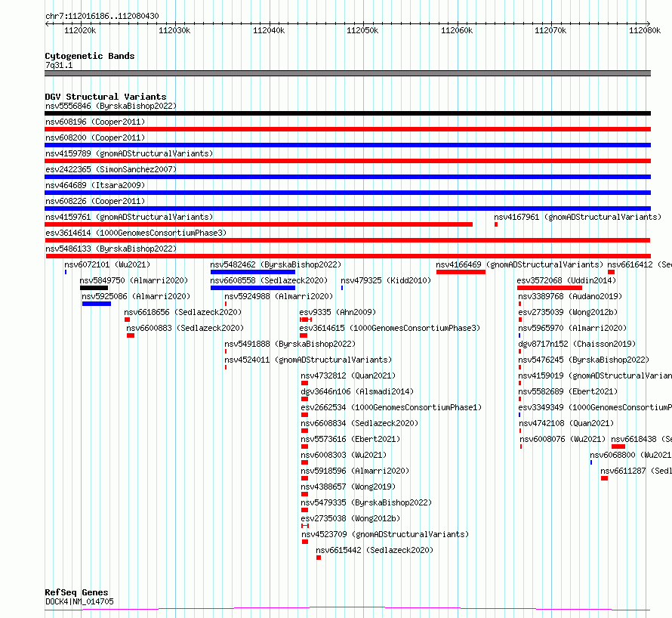Open the dgv8717n152 (Chaisson2019) label

pyautogui.click(x=577, y=344)
